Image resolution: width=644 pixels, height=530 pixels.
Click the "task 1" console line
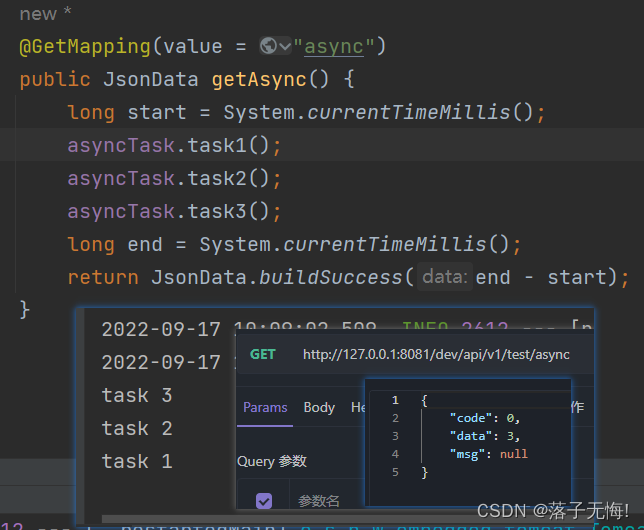click(137, 461)
